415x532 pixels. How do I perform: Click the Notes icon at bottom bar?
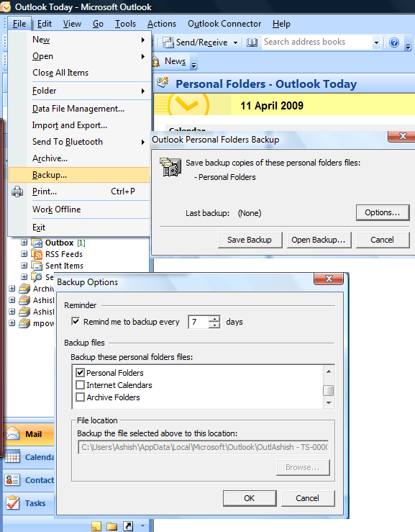coord(96,526)
